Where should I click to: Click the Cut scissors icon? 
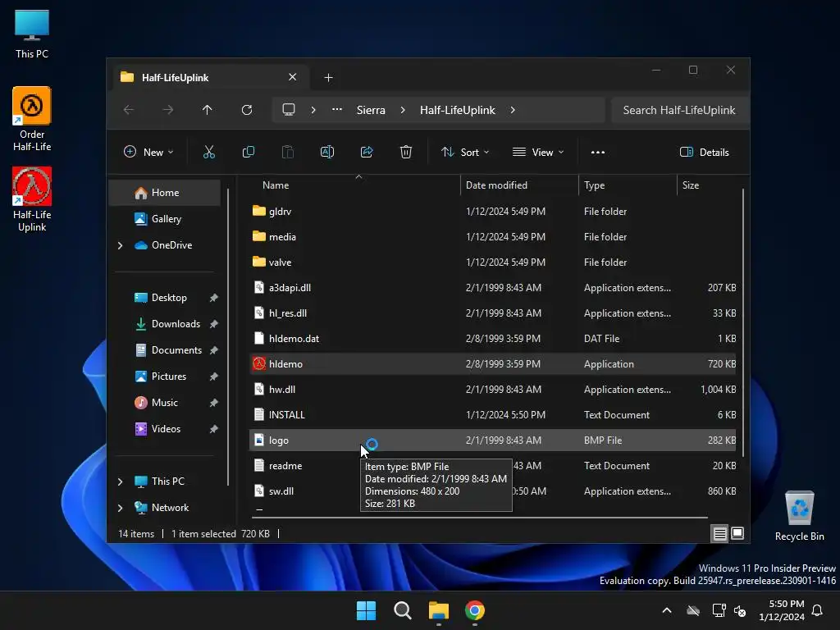coord(209,152)
